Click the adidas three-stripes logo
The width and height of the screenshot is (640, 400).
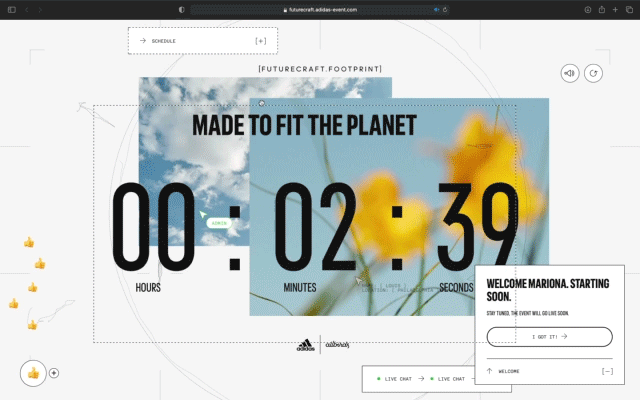[x=305, y=345]
